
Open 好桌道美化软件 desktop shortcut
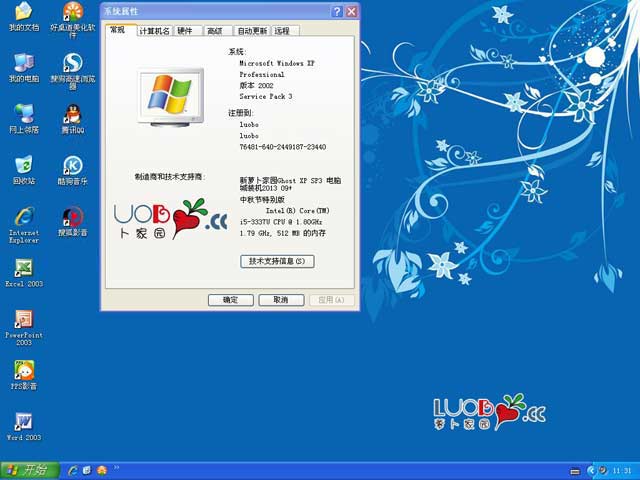click(x=73, y=20)
